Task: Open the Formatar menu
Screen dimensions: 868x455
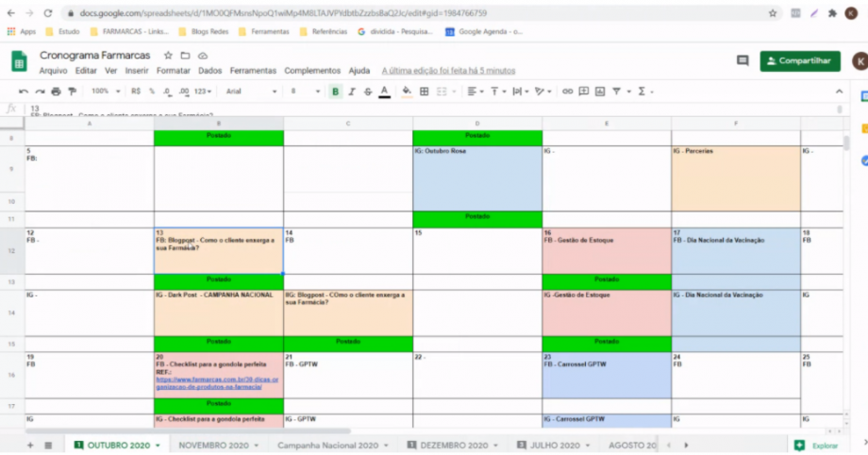Action: point(173,71)
